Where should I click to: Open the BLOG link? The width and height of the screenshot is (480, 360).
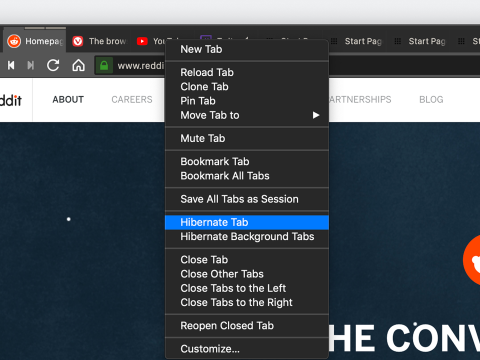[431, 100]
